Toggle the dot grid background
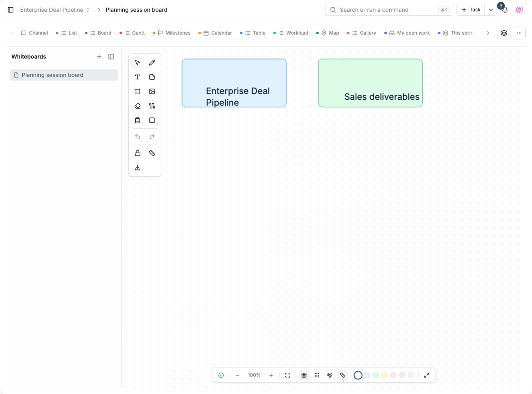This screenshot has width=532, height=394. pos(317,375)
